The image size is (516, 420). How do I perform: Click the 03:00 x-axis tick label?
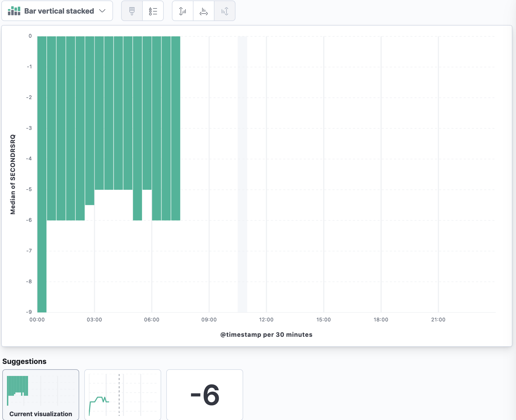(x=94, y=320)
